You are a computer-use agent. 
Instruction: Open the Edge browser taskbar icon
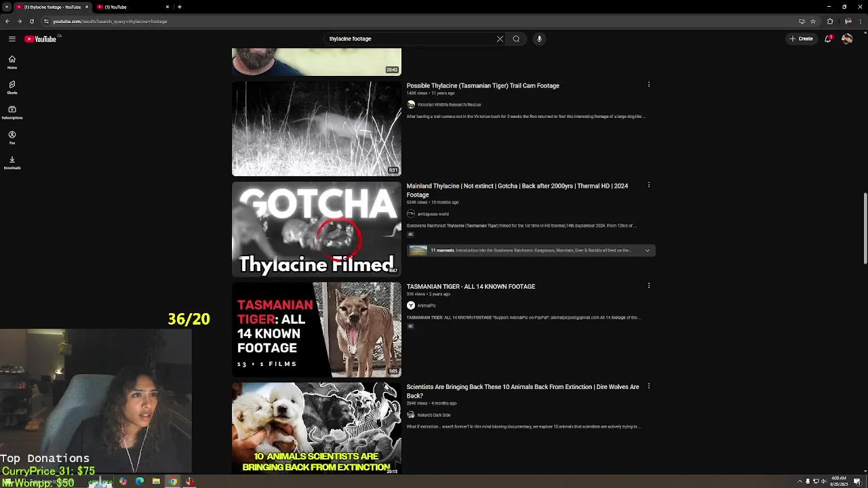point(140,482)
